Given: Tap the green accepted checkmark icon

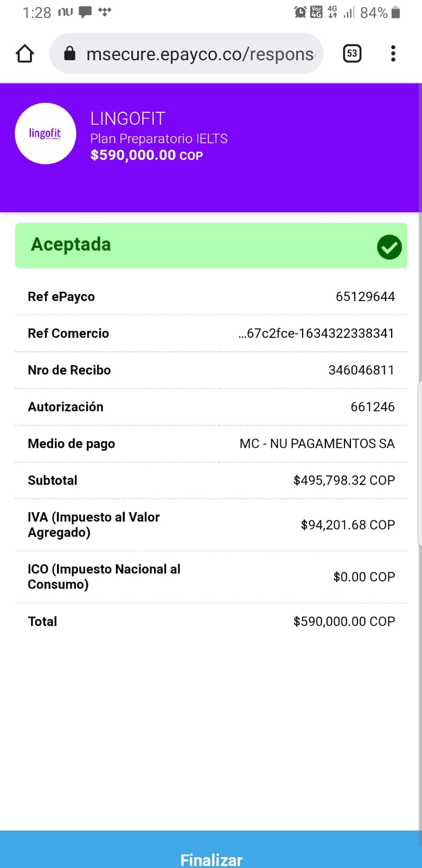Looking at the screenshot, I should point(389,247).
